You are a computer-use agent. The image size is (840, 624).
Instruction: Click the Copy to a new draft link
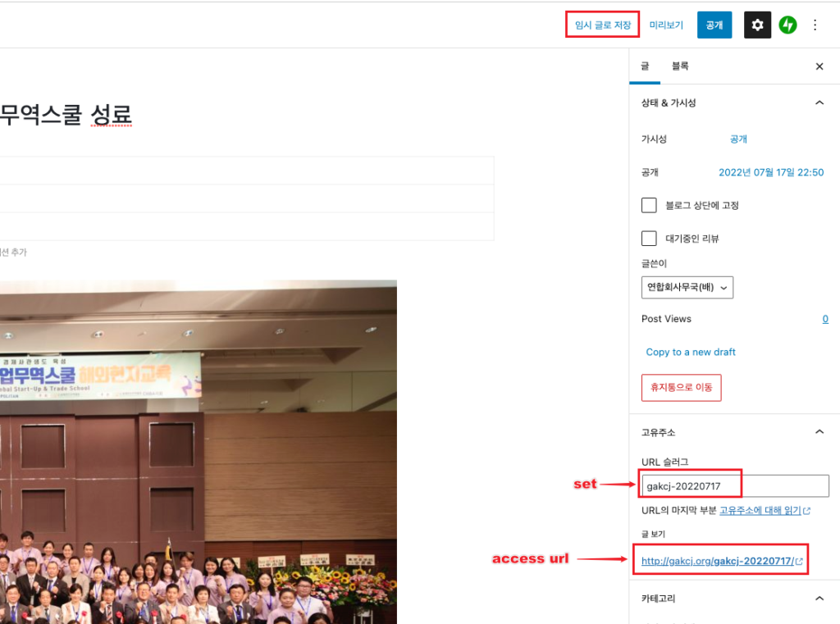691,352
